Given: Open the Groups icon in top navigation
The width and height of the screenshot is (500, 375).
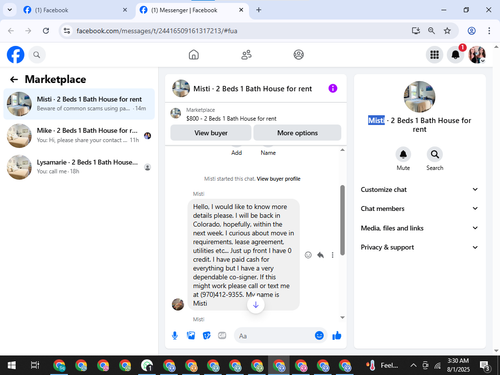Looking at the screenshot, I should tap(298, 55).
